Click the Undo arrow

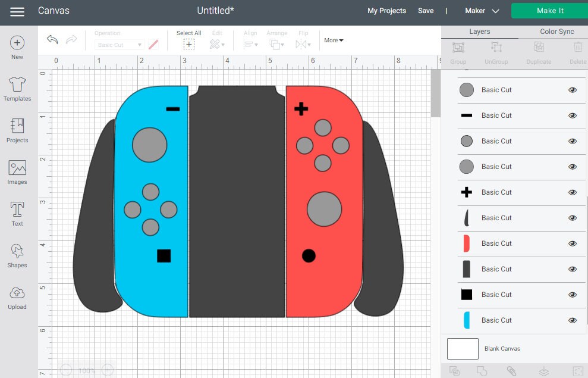click(52, 39)
